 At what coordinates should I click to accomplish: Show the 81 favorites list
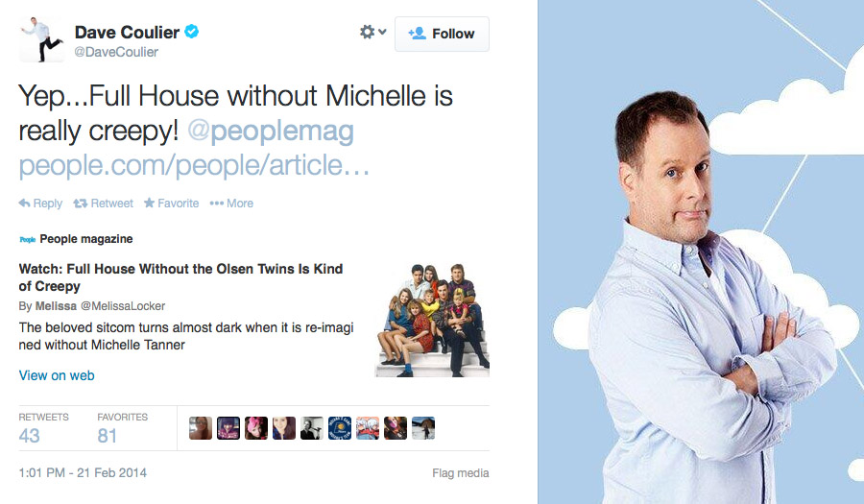(122, 428)
